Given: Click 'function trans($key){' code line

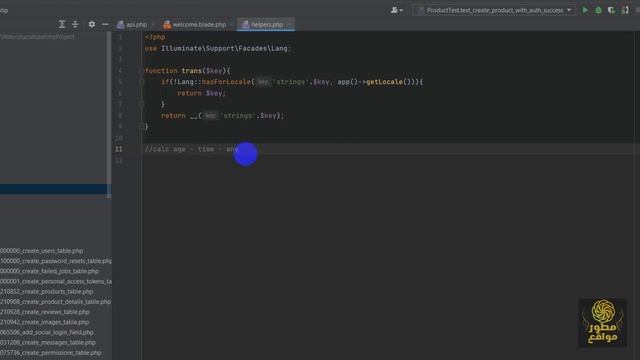Looking at the screenshot, I should tap(187, 71).
